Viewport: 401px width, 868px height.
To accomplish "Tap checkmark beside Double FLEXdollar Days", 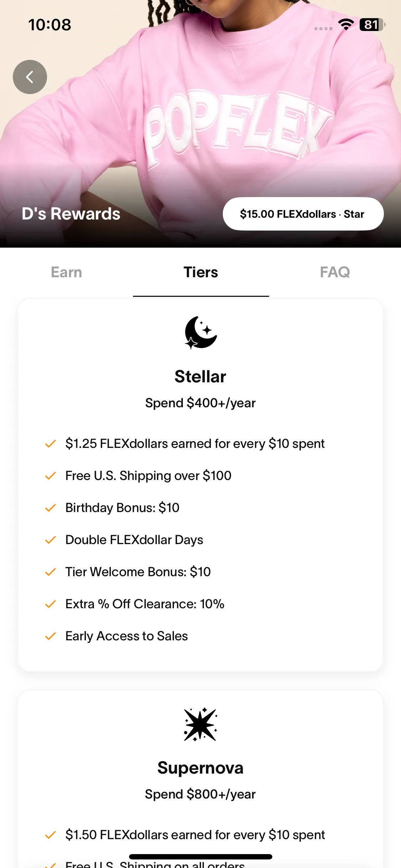I will (51, 540).
